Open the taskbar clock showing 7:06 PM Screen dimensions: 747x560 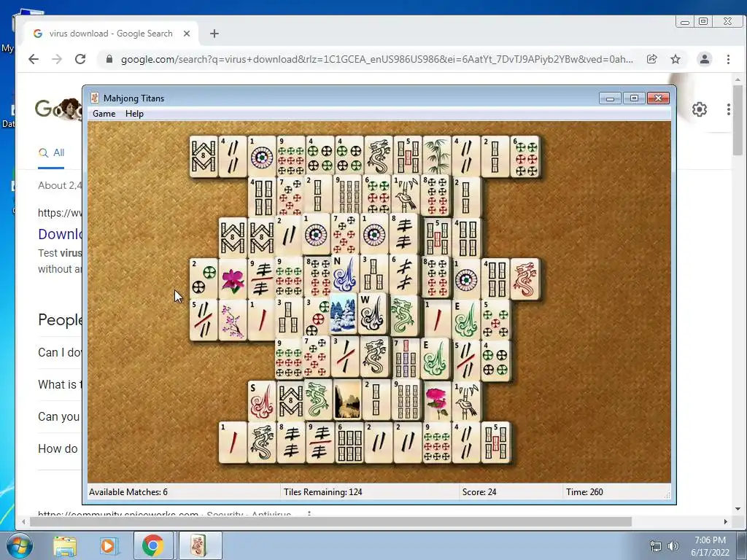(x=710, y=546)
